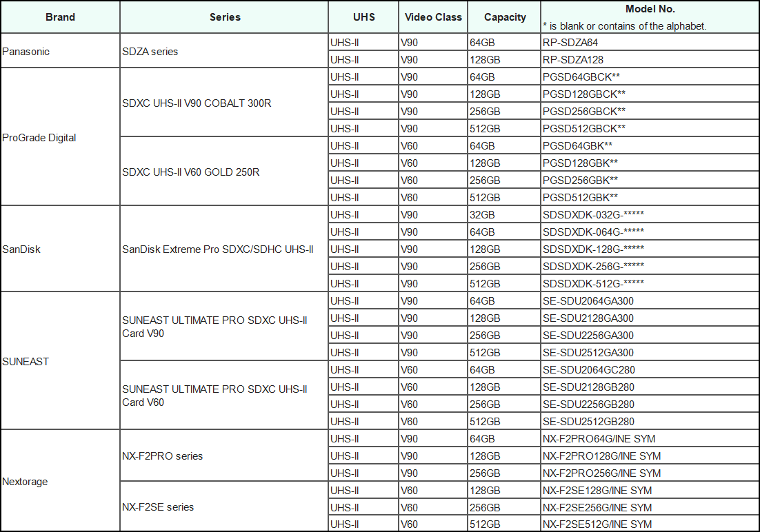Select model SDSDXDK-032G-*****

pos(650,214)
